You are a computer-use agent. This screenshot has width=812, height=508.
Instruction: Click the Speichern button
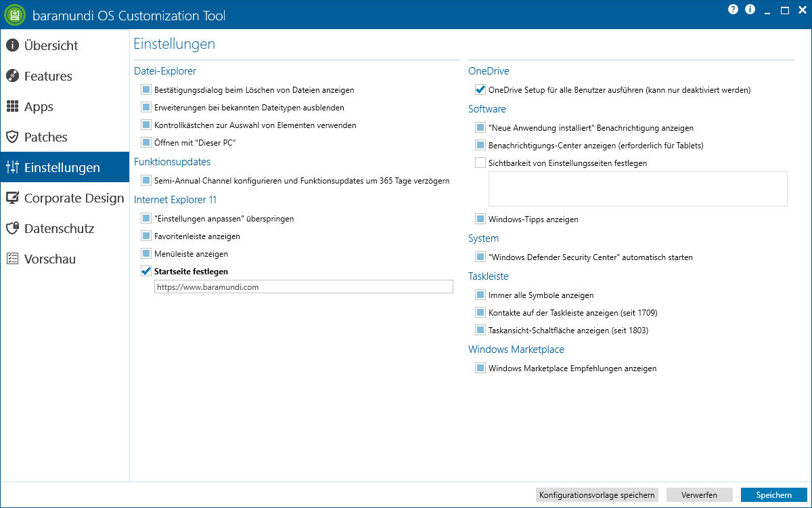point(773,495)
